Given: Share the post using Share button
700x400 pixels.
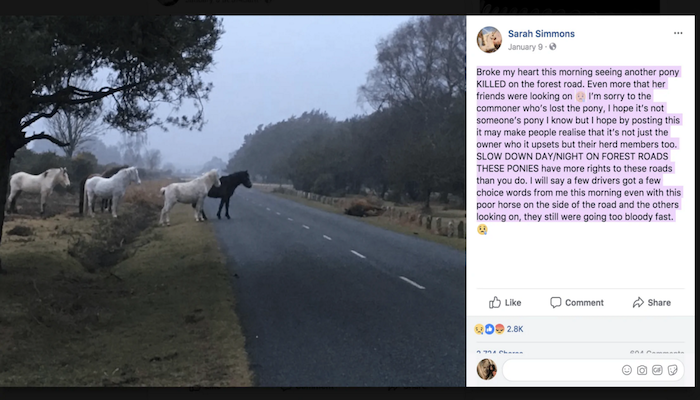Looking at the screenshot, I should click(x=651, y=303).
